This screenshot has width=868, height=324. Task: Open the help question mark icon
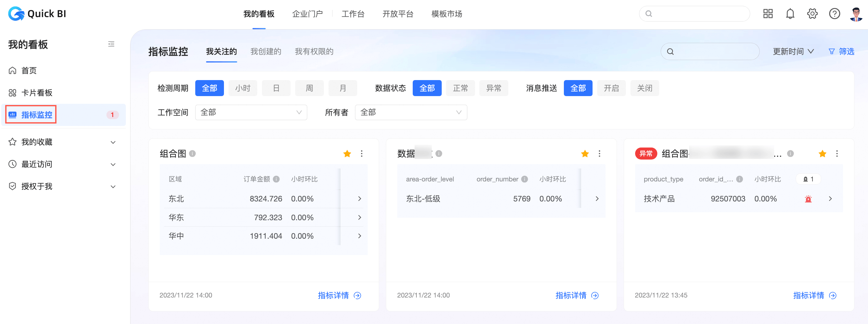coord(834,14)
